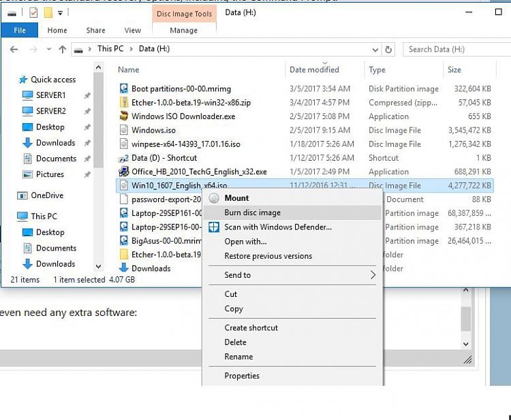Screen dimensions: 511x420
Task: Select Boot partitions-00-00.mrimg file icon
Action: coord(124,88)
